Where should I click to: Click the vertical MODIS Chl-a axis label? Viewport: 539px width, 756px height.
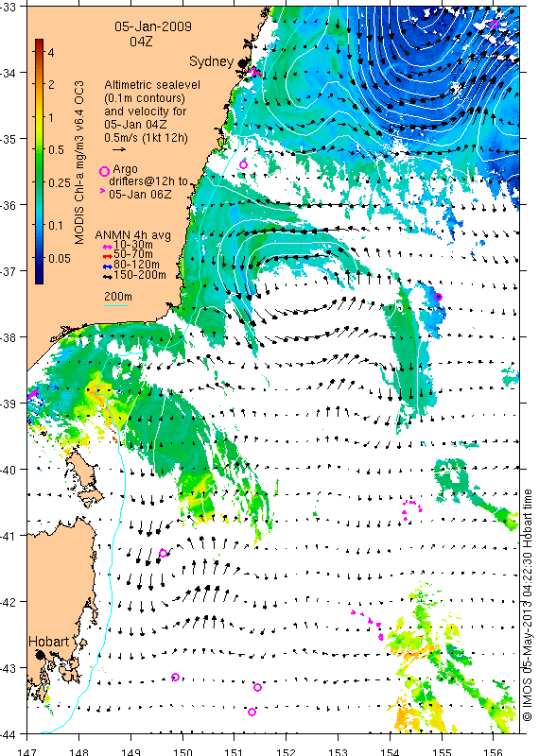pyautogui.click(x=79, y=163)
